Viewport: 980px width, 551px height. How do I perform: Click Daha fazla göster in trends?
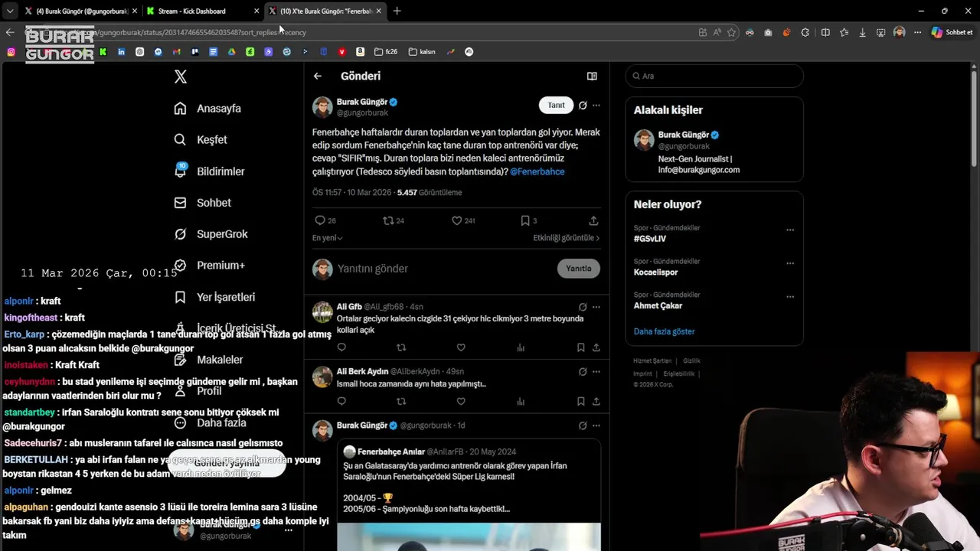664,331
